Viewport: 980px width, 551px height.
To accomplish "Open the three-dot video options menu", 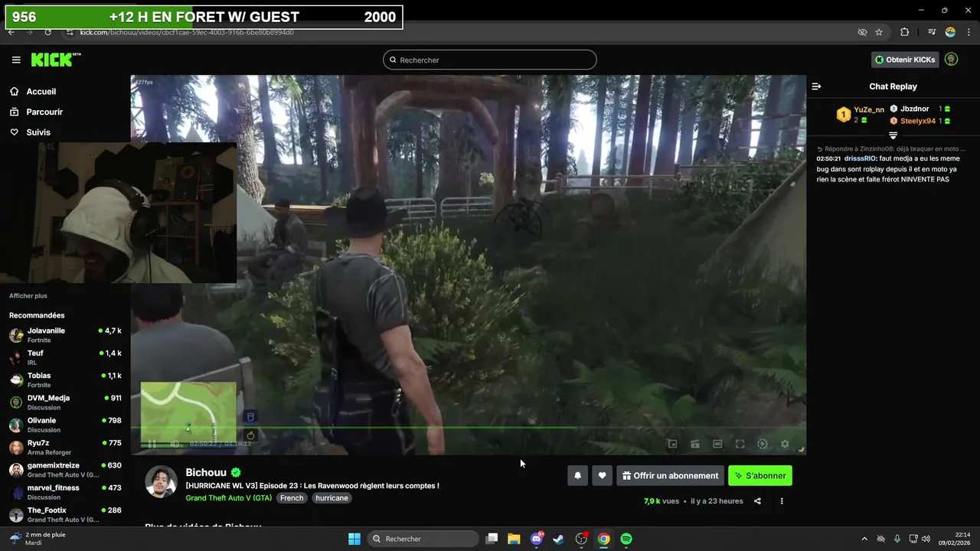I will tap(782, 501).
